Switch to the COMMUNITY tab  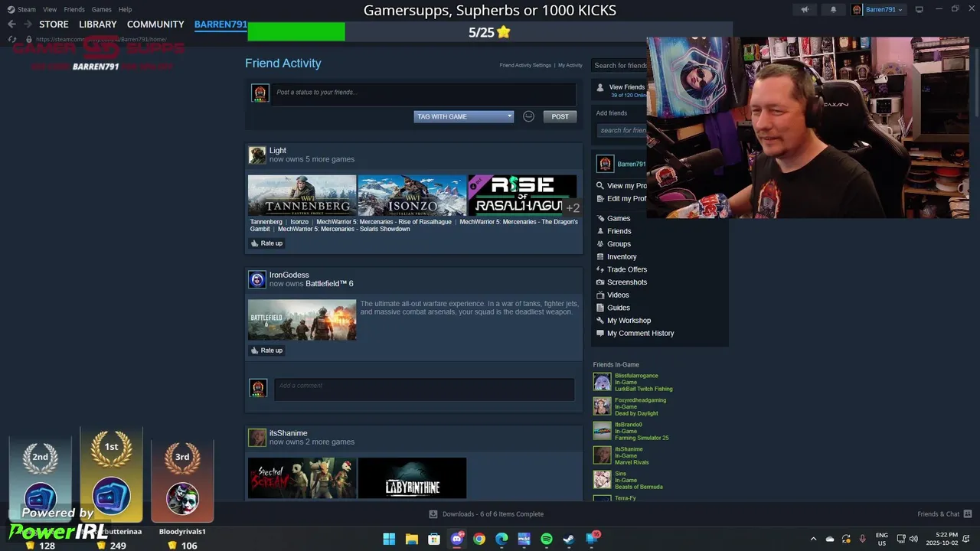click(155, 24)
